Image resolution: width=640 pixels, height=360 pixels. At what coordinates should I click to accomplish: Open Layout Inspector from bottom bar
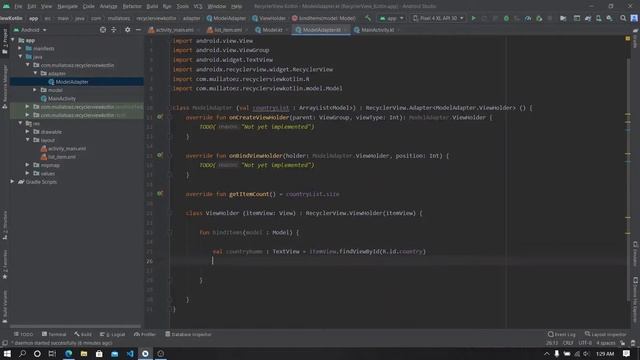coord(605,334)
